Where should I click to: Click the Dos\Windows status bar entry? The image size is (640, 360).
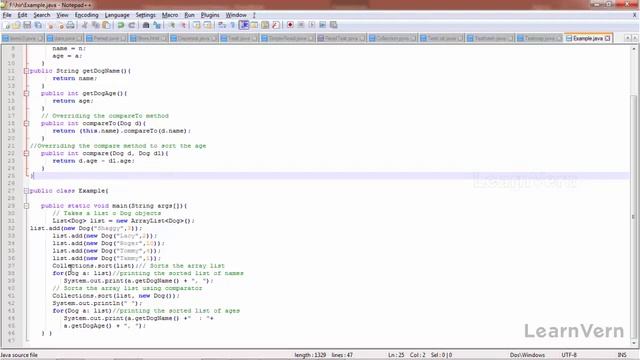click(527, 355)
